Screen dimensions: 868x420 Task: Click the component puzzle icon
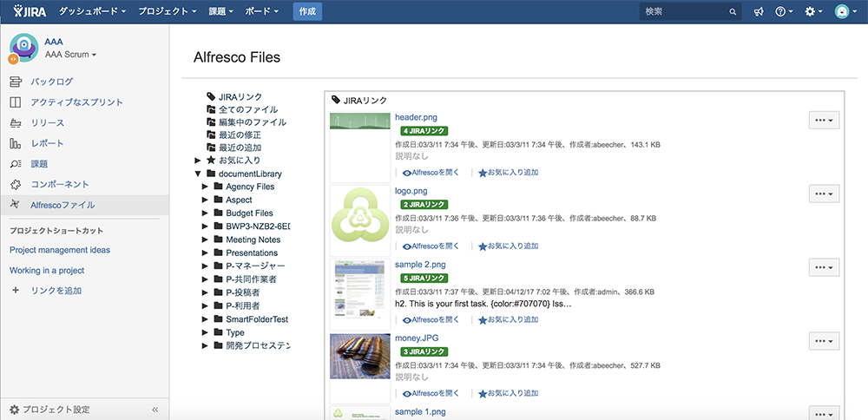click(x=16, y=184)
